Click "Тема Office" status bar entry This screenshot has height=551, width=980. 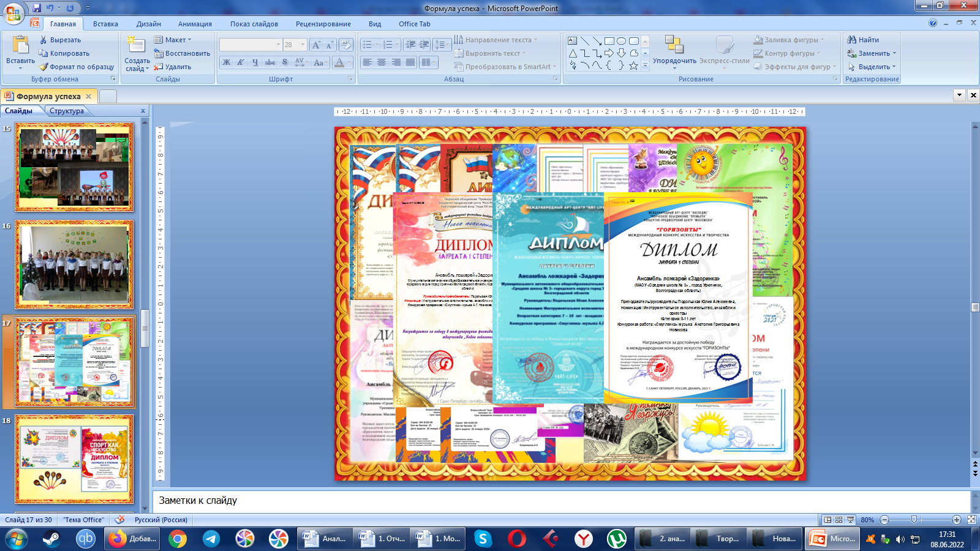pyautogui.click(x=84, y=520)
